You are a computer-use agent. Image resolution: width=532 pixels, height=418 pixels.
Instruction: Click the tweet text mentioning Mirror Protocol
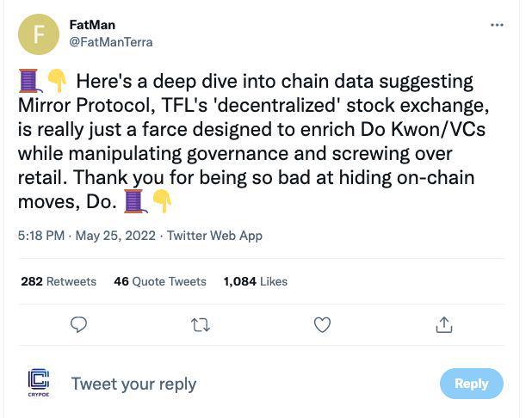tap(253, 141)
